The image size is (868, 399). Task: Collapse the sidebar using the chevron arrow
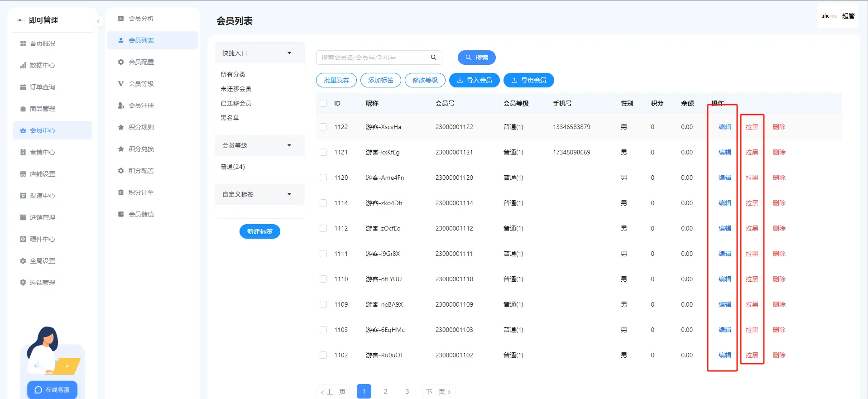[98, 21]
